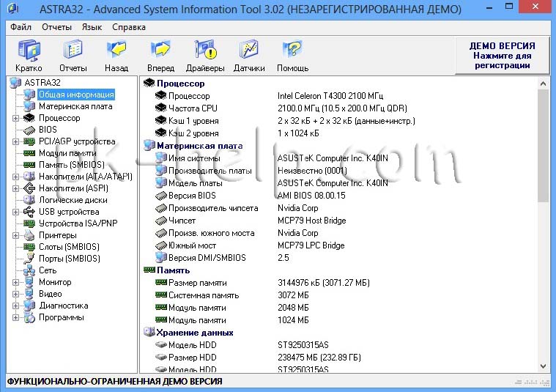Open the Справка menu
The image size is (556, 392).
[x=129, y=27]
